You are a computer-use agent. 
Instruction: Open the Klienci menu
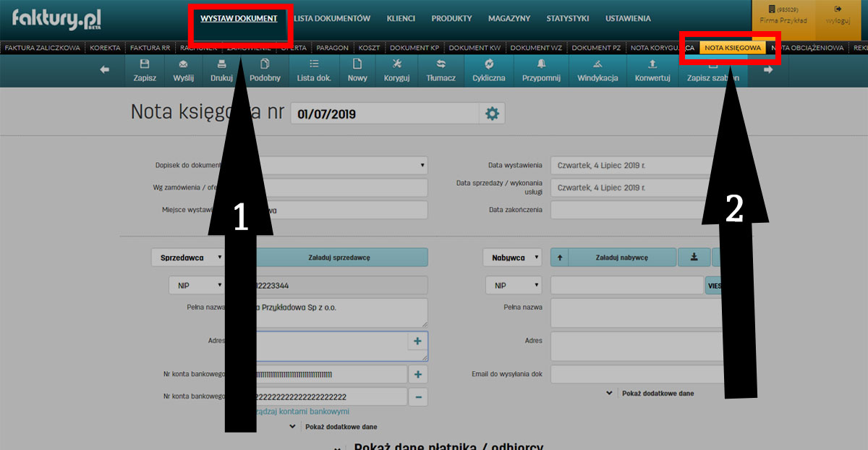[401, 19]
